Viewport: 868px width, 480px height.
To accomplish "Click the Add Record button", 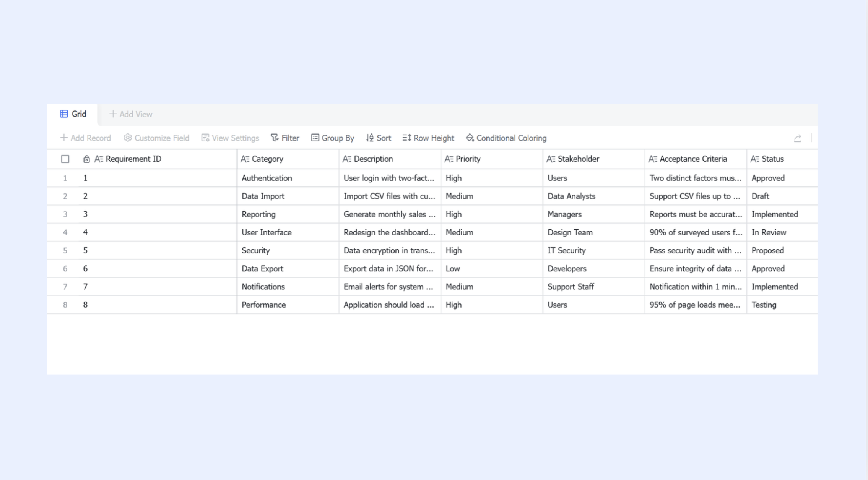I will point(86,138).
